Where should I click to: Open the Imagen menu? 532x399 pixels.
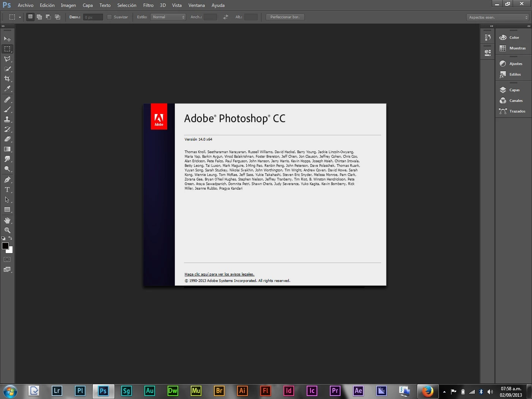[x=68, y=5]
